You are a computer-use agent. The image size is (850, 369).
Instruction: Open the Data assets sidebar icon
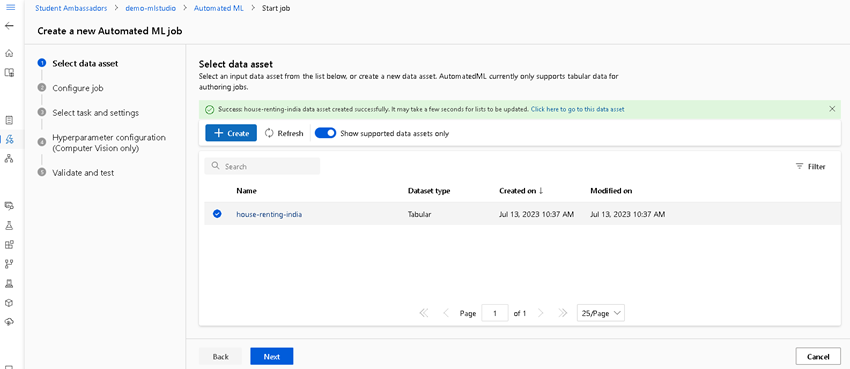click(9, 205)
